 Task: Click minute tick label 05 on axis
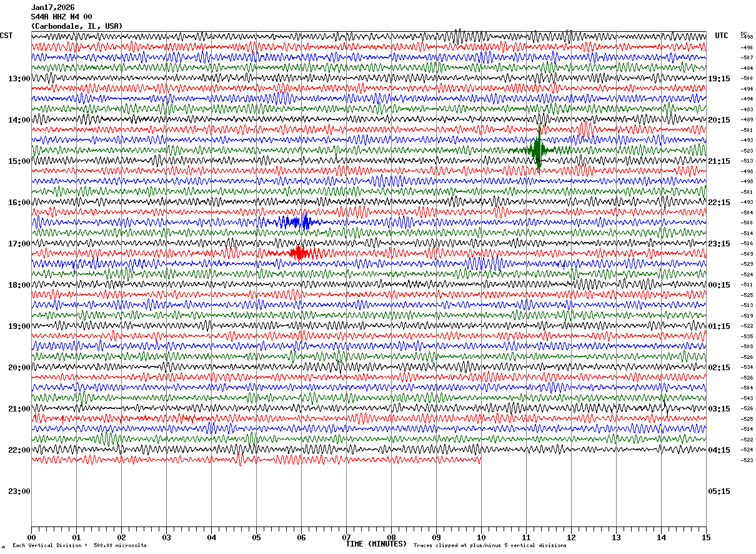(x=256, y=538)
